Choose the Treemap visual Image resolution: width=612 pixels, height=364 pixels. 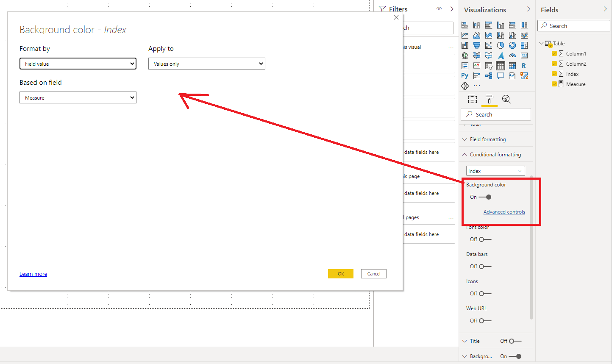coord(524,45)
